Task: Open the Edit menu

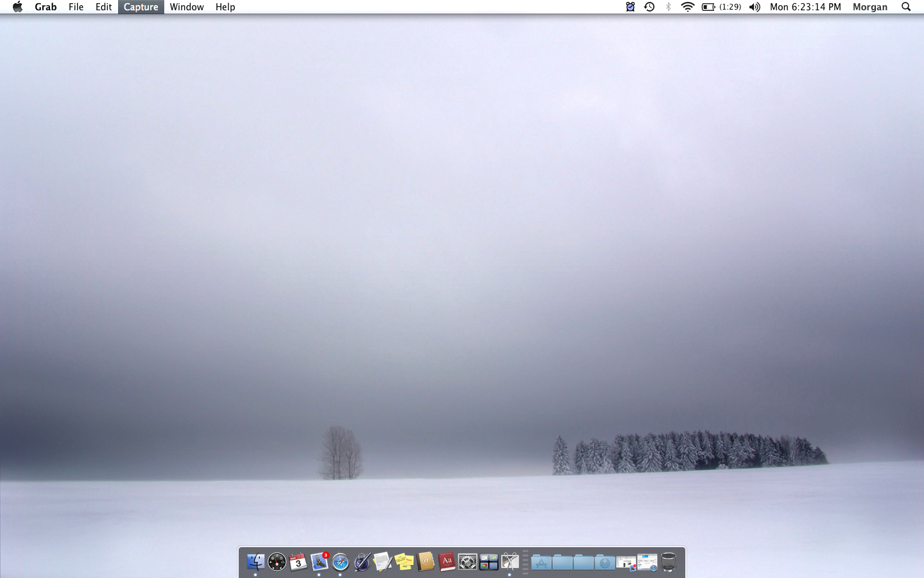Action: coord(103,7)
